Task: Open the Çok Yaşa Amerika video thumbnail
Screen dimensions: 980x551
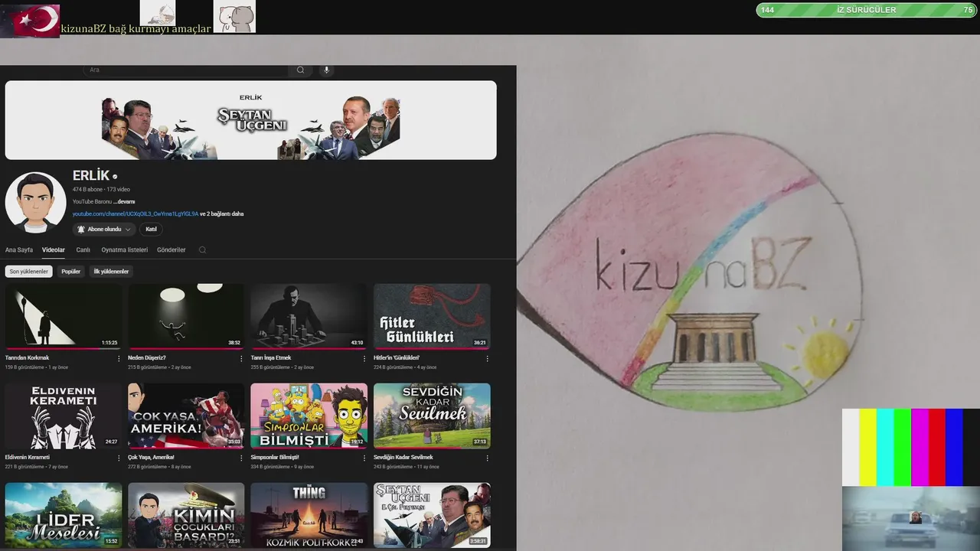Action: tap(186, 416)
